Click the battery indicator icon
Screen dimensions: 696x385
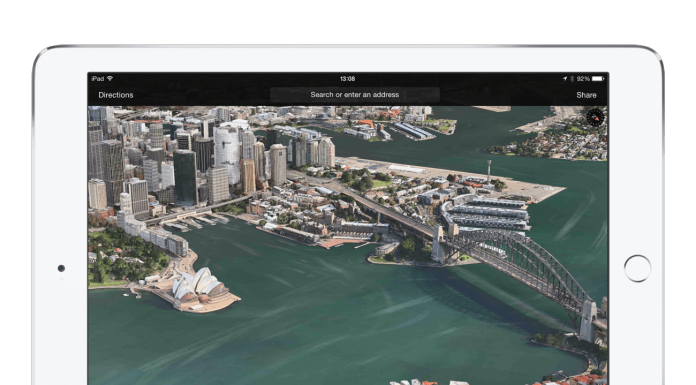point(597,79)
